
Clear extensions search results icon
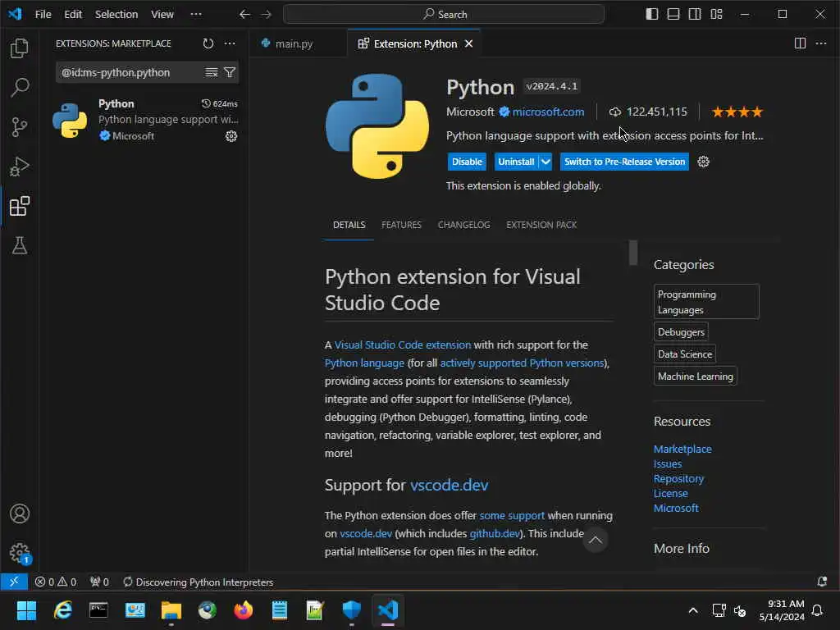pos(212,72)
